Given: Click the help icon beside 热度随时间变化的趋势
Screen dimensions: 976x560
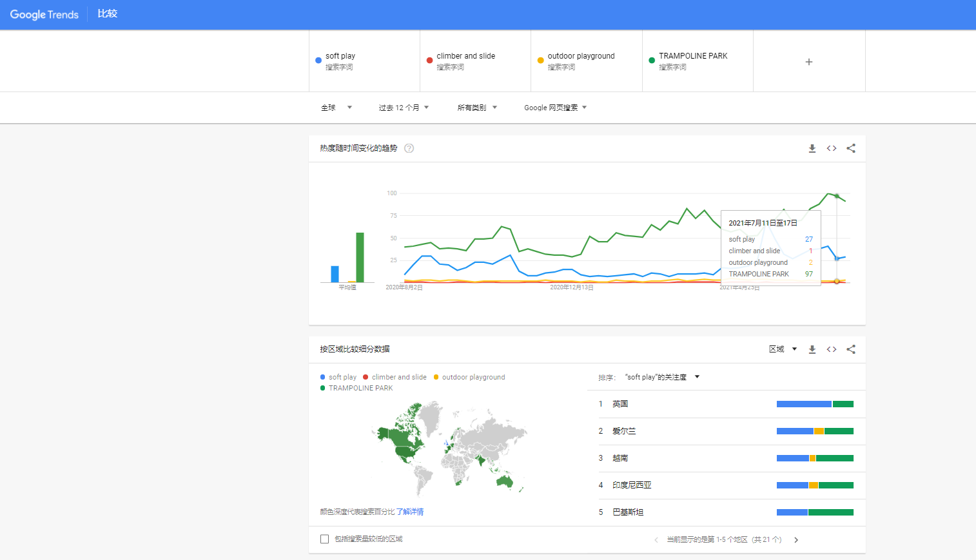Looking at the screenshot, I should click(x=409, y=148).
